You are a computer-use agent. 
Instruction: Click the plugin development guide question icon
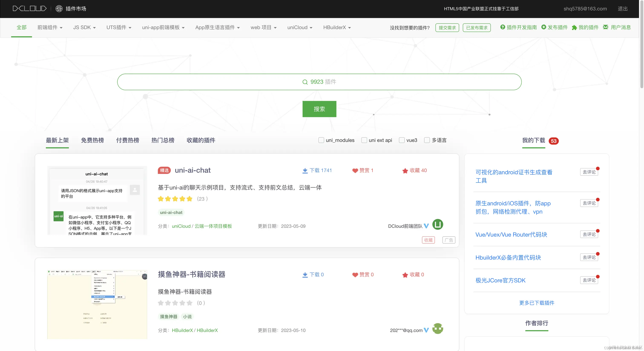click(x=503, y=27)
